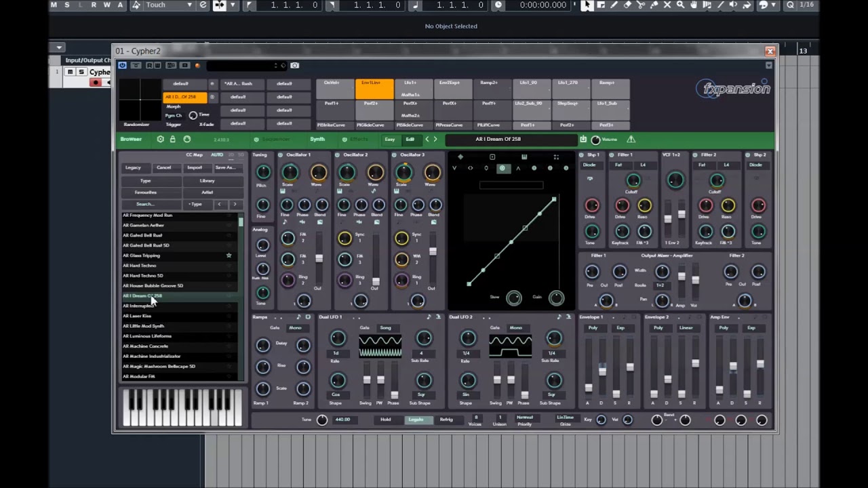
Task: Select the OnVel+ modulation slot
Action: [335, 89]
